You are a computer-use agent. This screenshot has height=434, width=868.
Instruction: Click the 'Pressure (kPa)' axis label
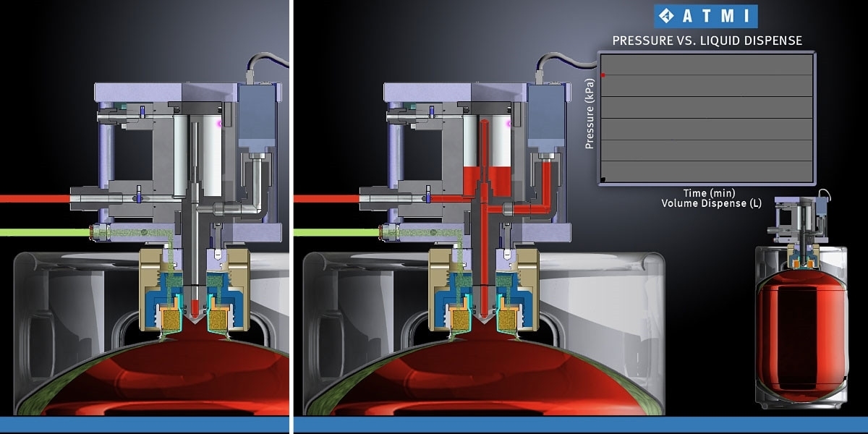[590, 114]
